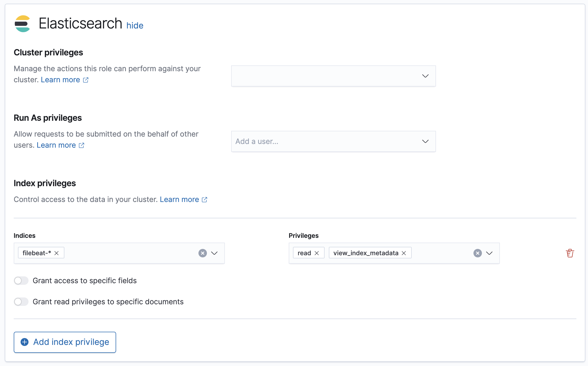The height and width of the screenshot is (366, 588).
Task: Click the plus icon on Add index privilege
Action: [25, 342]
